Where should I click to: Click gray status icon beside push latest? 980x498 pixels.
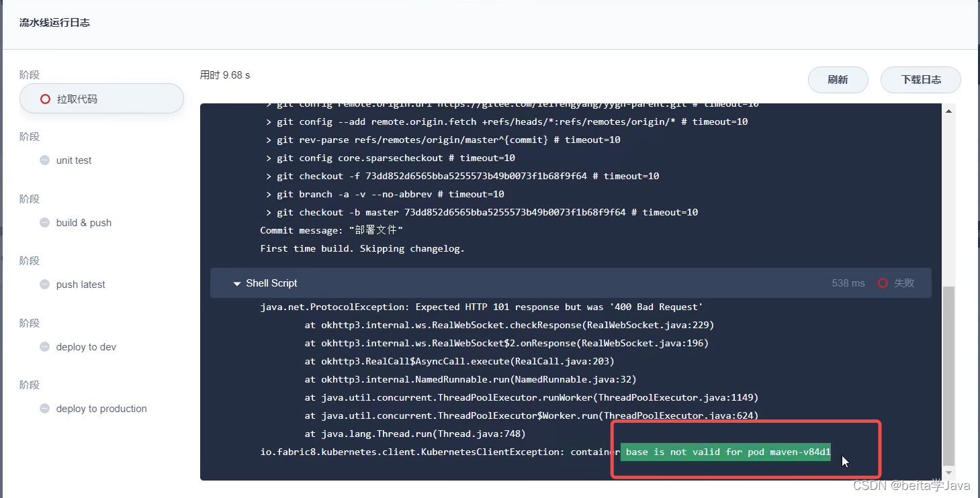[x=44, y=285]
